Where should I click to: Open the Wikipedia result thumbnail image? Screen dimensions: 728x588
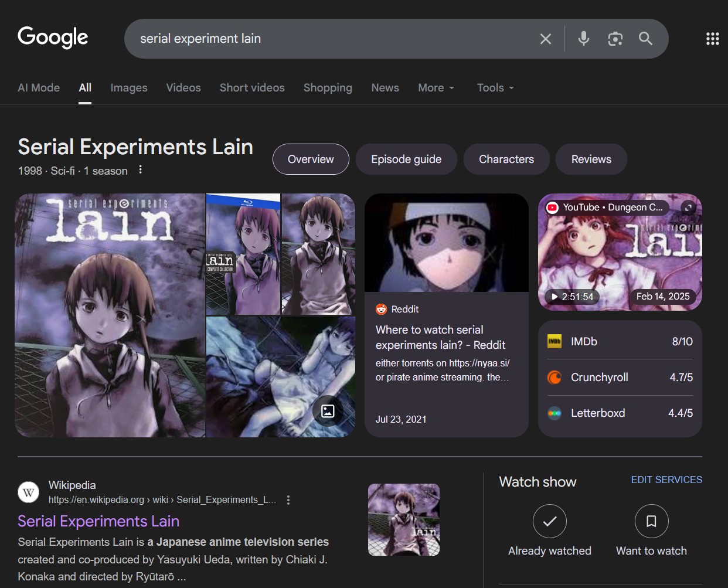(x=404, y=520)
